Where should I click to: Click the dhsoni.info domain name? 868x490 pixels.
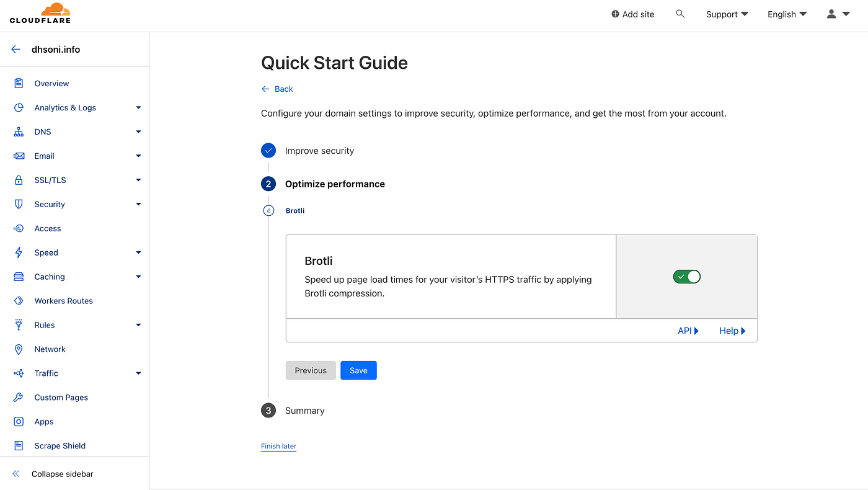coord(56,49)
